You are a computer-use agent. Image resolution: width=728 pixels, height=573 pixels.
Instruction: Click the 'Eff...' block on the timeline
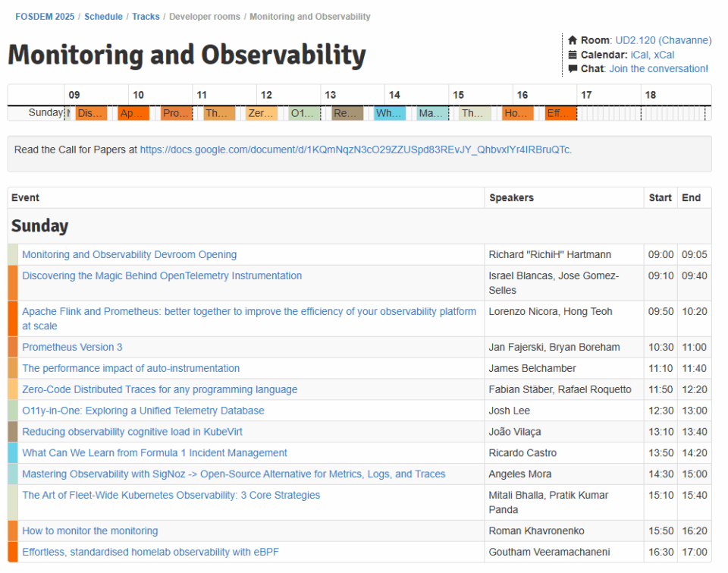(x=560, y=113)
